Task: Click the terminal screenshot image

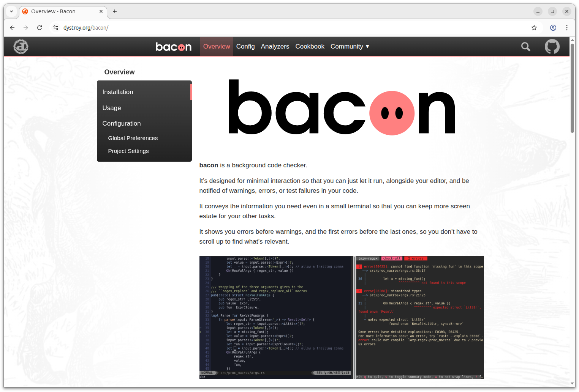Action: point(341,317)
